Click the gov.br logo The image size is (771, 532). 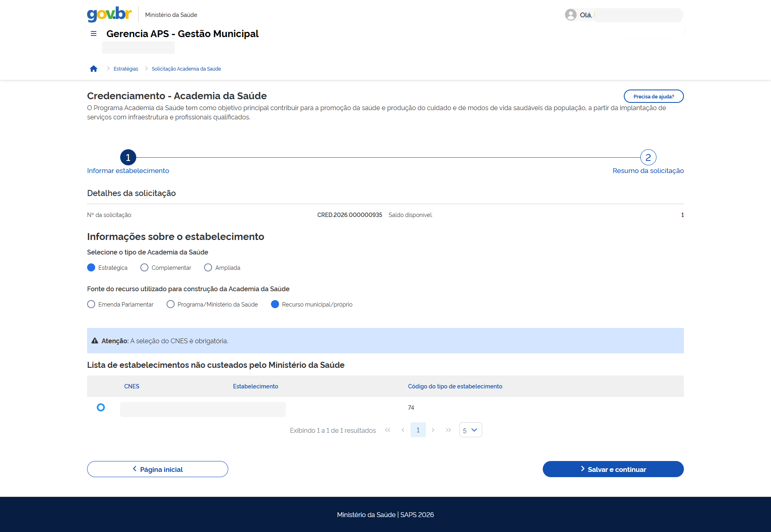coord(109,14)
